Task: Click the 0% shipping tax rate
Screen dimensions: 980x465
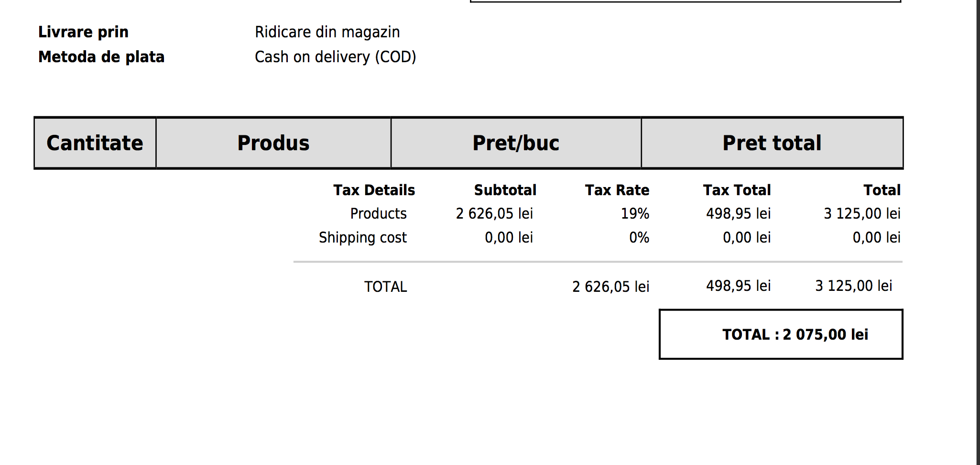Action: click(639, 237)
